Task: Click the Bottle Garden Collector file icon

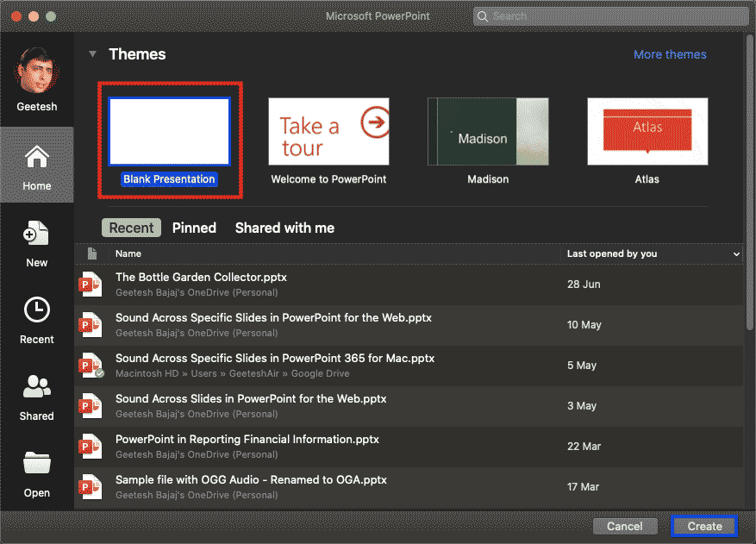Action: pyautogui.click(x=91, y=285)
